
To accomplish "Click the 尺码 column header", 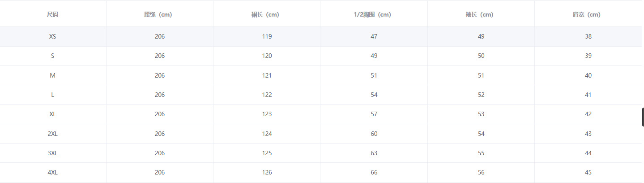I will pyautogui.click(x=52, y=14).
